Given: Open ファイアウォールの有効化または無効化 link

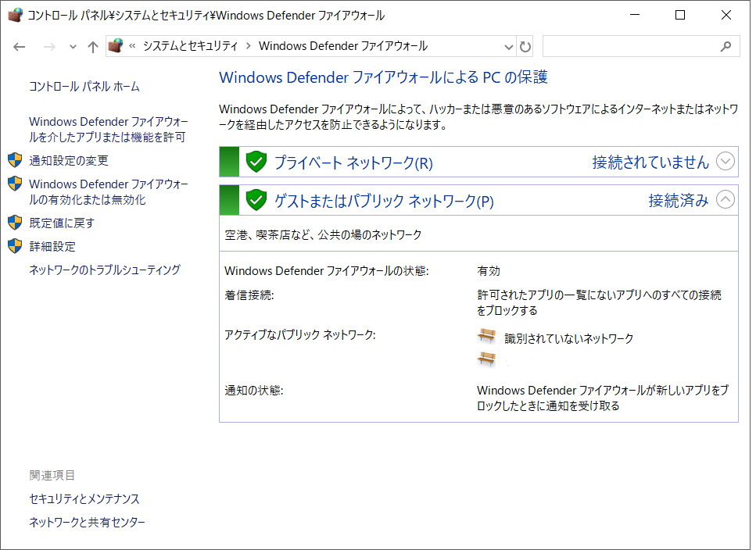Looking at the screenshot, I should (x=108, y=191).
